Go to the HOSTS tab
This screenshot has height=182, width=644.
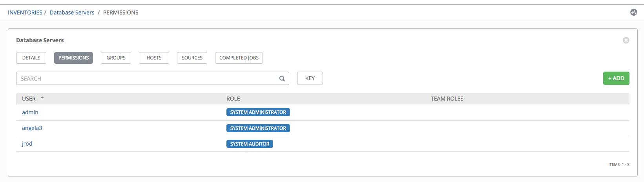(x=154, y=58)
